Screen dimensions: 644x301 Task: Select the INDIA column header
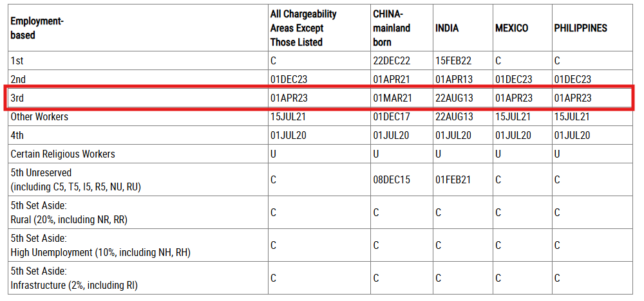(x=447, y=28)
